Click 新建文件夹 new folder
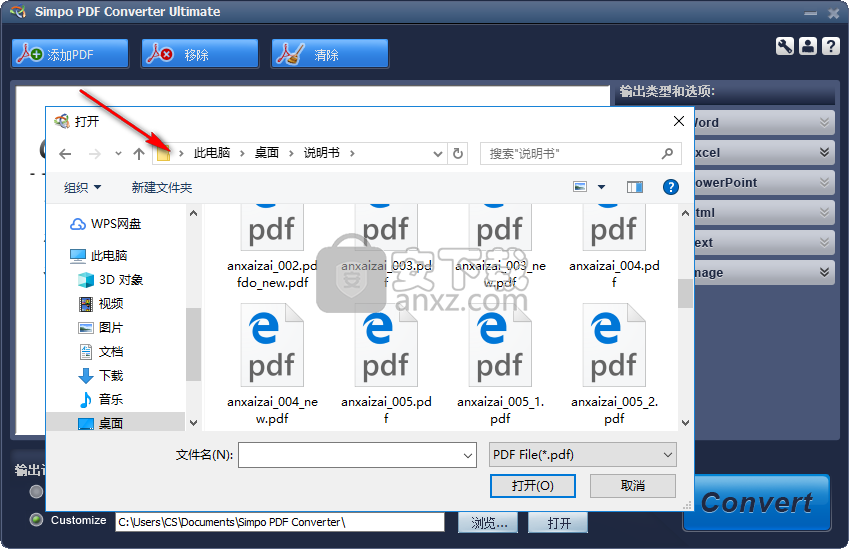The width and height of the screenshot is (849, 549). (161, 187)
